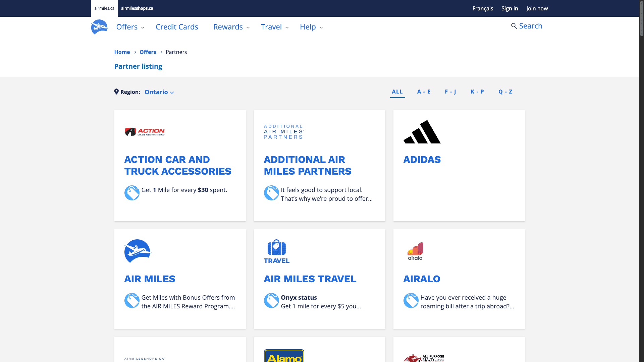The height and width of the screenshot is (362, 644).
Task: Open the AIRALO partner title
Action: [422, 279]
